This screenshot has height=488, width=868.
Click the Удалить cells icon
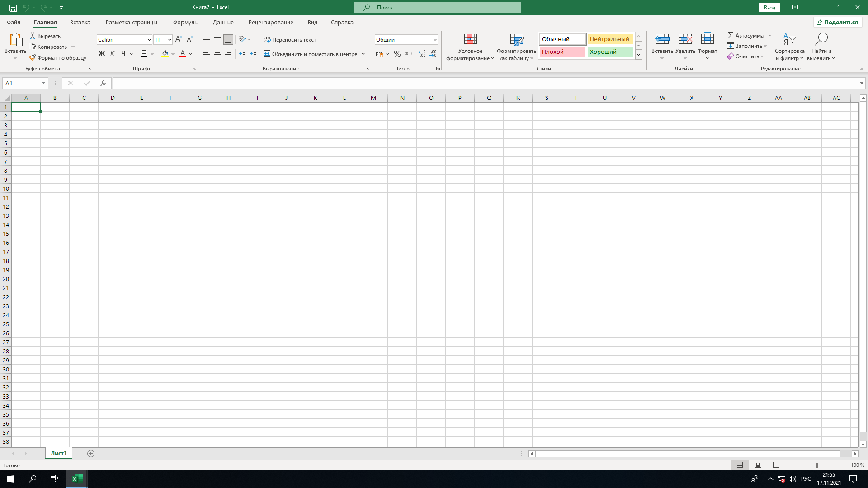(x=685, y=39)
